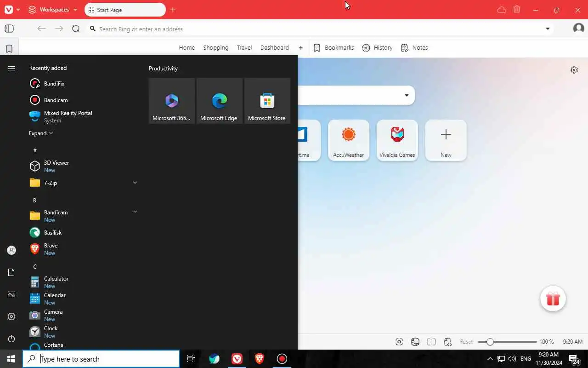Open the Workspaces dropdown
The height and width of the screenshot is (368, 588).
pyautogui.click(x=53, y=10)
